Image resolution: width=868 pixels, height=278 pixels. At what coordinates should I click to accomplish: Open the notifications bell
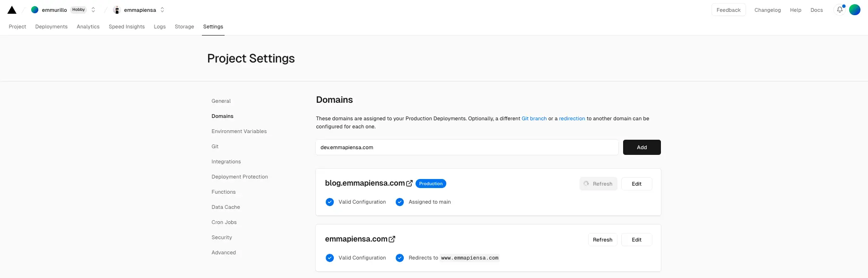[x=840, y=10]
